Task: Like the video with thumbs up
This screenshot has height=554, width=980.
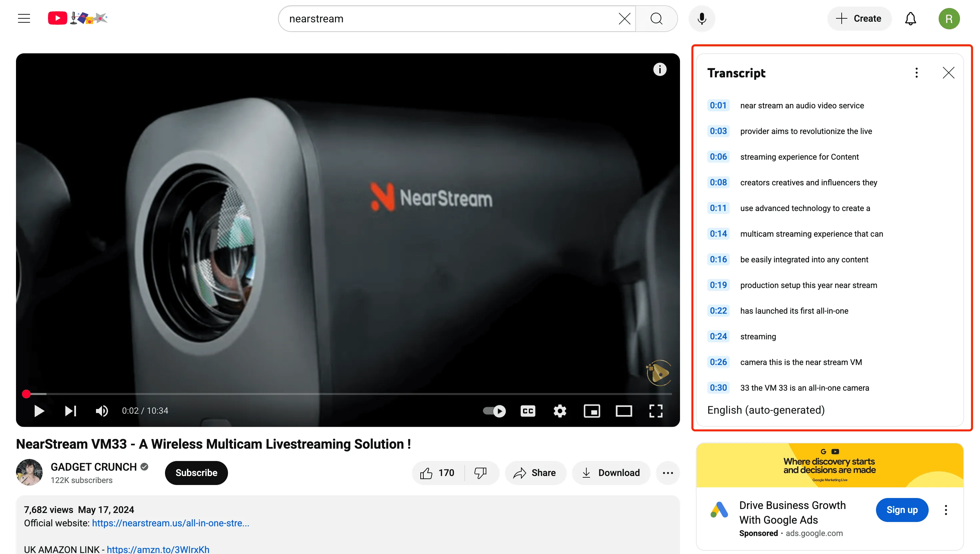Action: pyautogui.click(x=437, y=473)
